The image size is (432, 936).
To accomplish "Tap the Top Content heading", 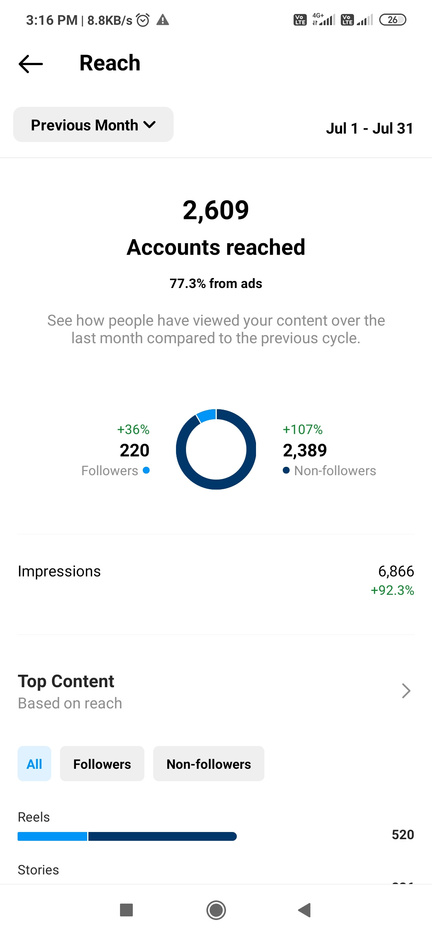I will click(x=66, y=681).
